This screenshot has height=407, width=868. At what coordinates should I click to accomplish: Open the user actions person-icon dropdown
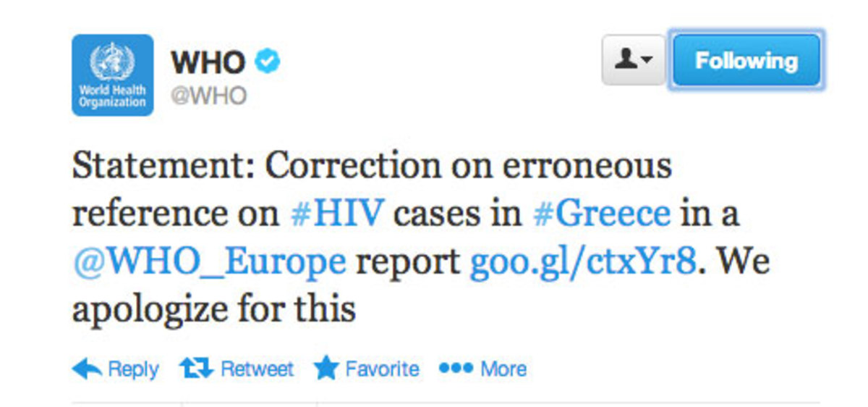[634, 60]
